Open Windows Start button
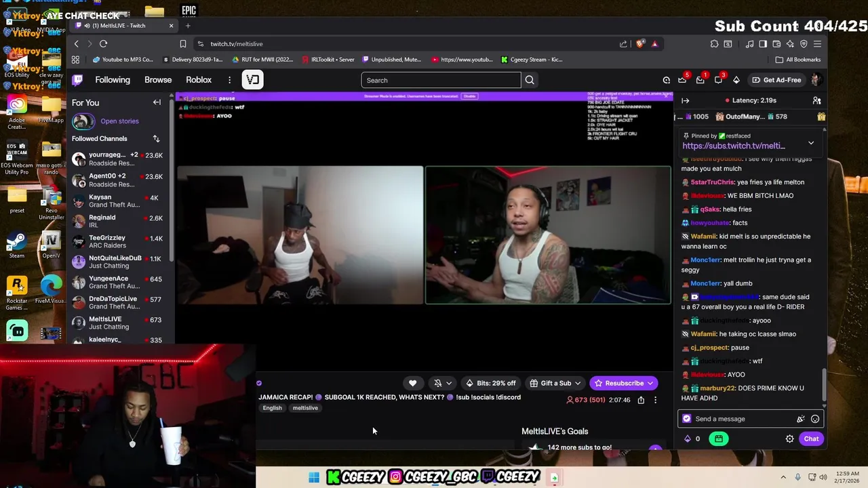 (x=314, y=477)
